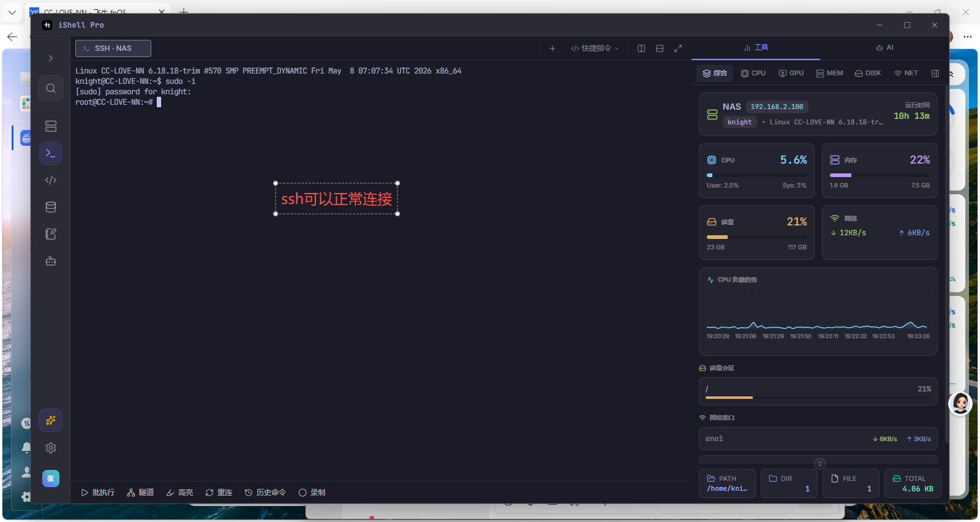
Task: Open the sidebar search
Action: point(51,88)
